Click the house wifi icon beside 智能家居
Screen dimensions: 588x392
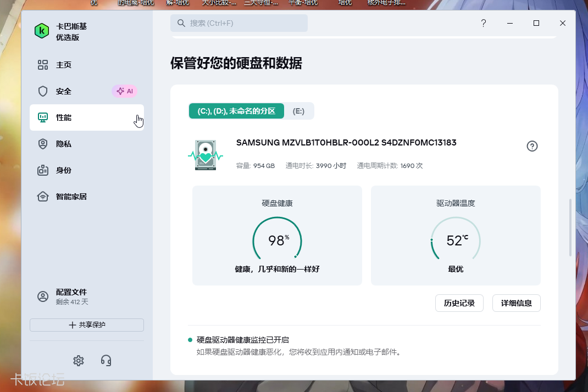pos(43,197)
